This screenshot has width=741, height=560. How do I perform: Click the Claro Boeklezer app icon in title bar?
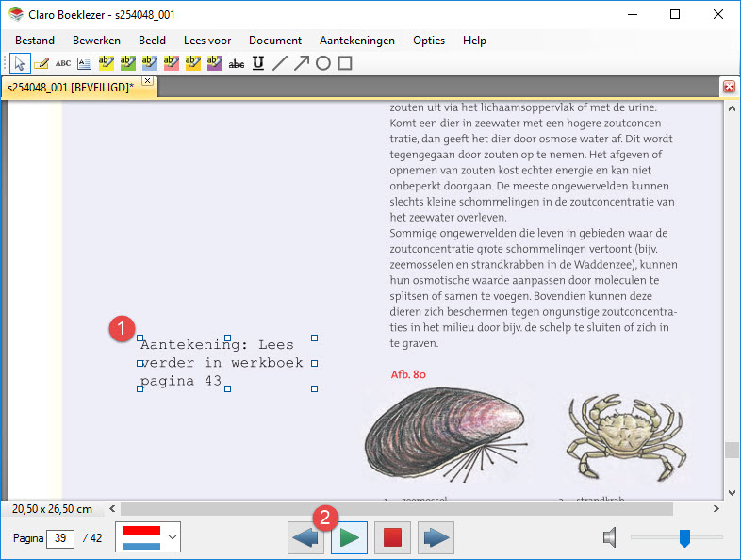(16, 14)
